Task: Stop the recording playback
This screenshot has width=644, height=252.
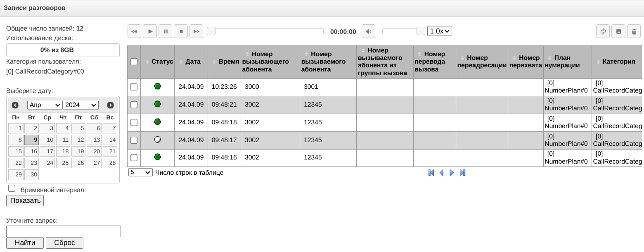Action: [181, 31]
